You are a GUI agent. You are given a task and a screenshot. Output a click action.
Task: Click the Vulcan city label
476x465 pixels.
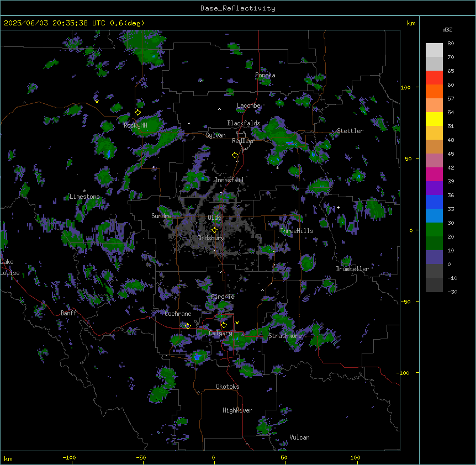(x=299, y=437)
